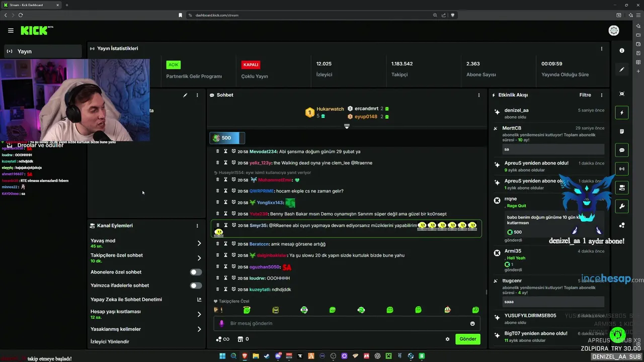644x362 pixels.
Task: Click the info icon in the right sidebar
Action: 622,50
